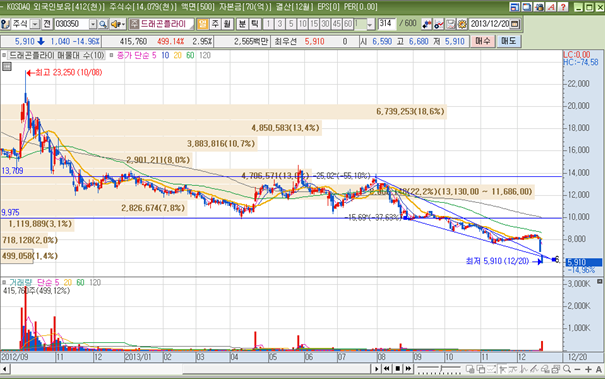Click the red question mark help icon

pos(563,7)
